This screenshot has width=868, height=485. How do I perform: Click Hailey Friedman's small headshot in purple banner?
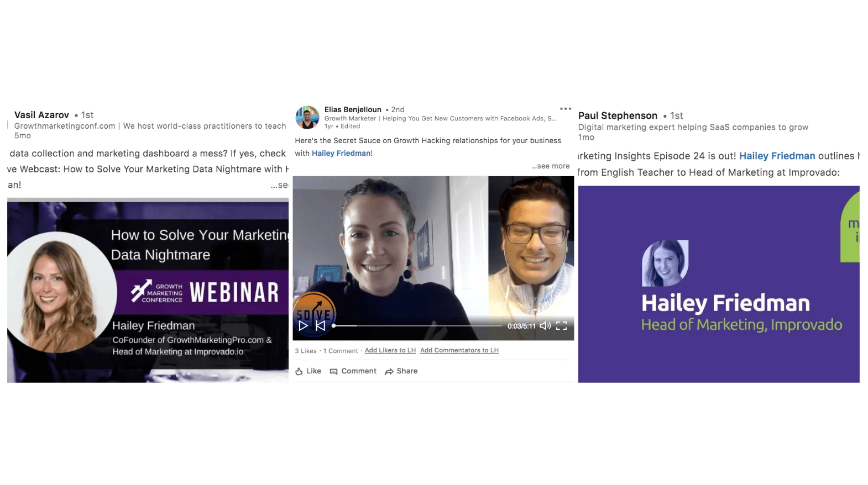tap(665, 263)
